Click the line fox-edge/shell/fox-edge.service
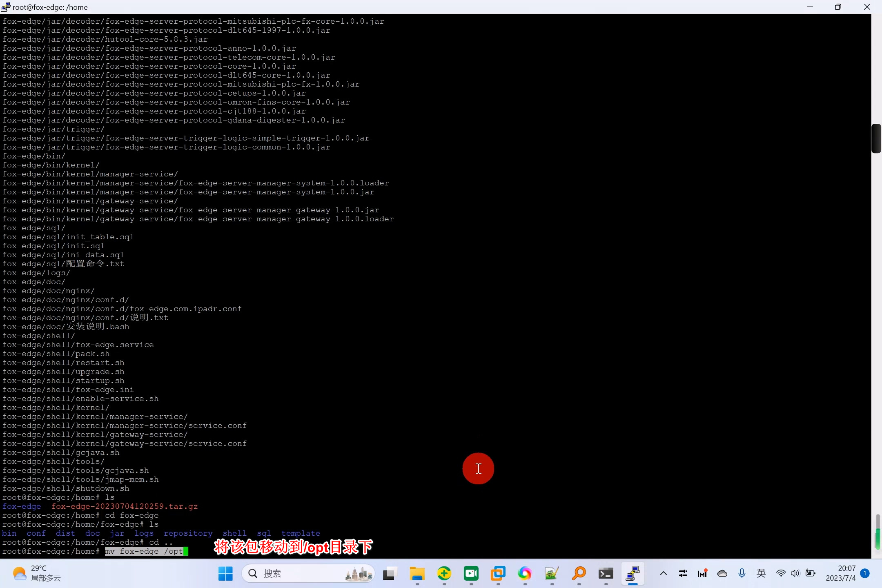Image resolution: width=882 pixels, height=588 pixels. click(78, 345)
